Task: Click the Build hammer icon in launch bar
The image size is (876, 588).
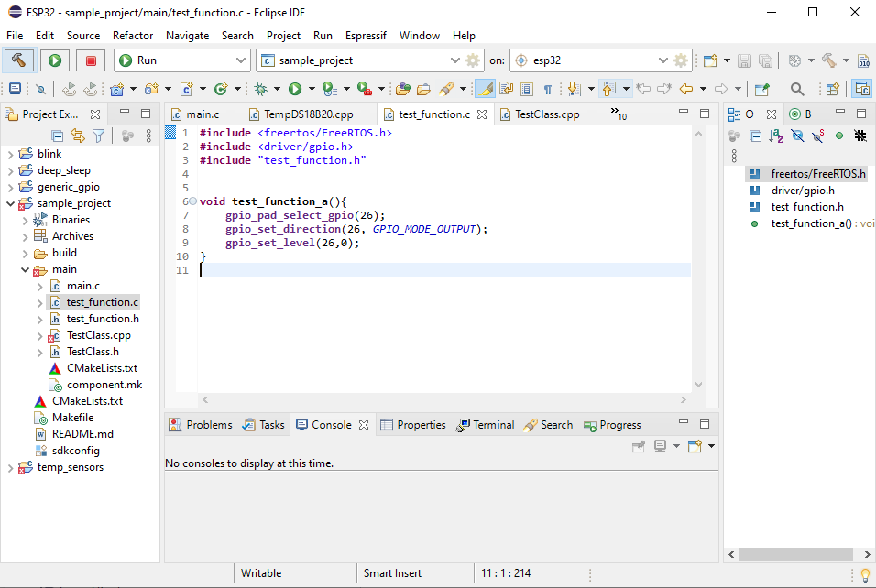Action: point(19,60)
